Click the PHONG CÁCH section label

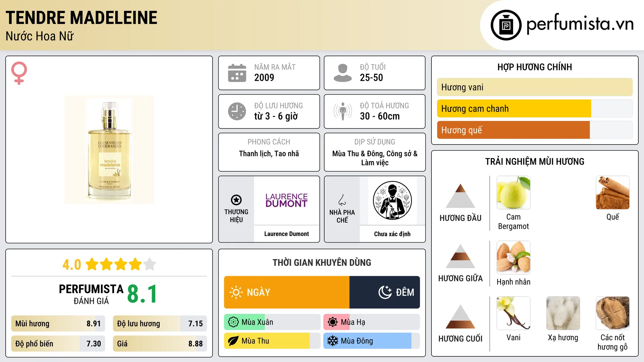click(x=269, y=142)
